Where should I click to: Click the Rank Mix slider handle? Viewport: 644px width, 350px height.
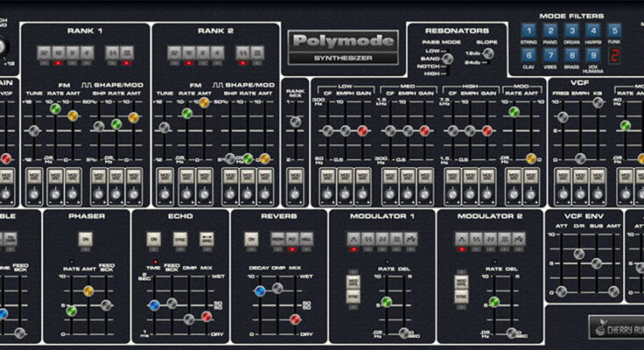pyautogui.click(x=295, y=122)
